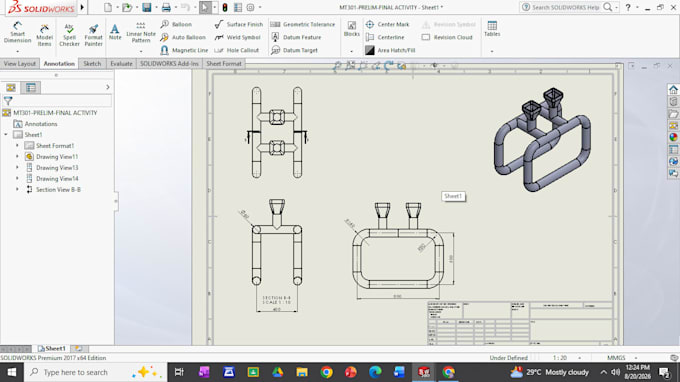This screenshot has height=382, width=680.
Task: Insert a Datum Target
Action: tap(294, 50)
